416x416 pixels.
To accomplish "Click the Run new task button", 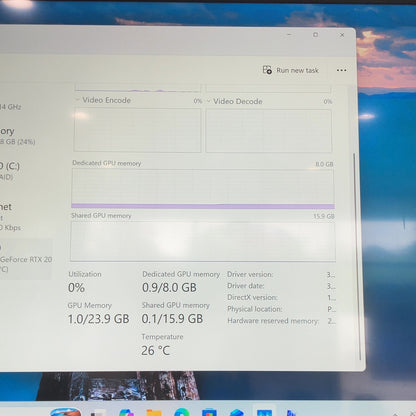I will pyautogui.click(x=291, y=70).
